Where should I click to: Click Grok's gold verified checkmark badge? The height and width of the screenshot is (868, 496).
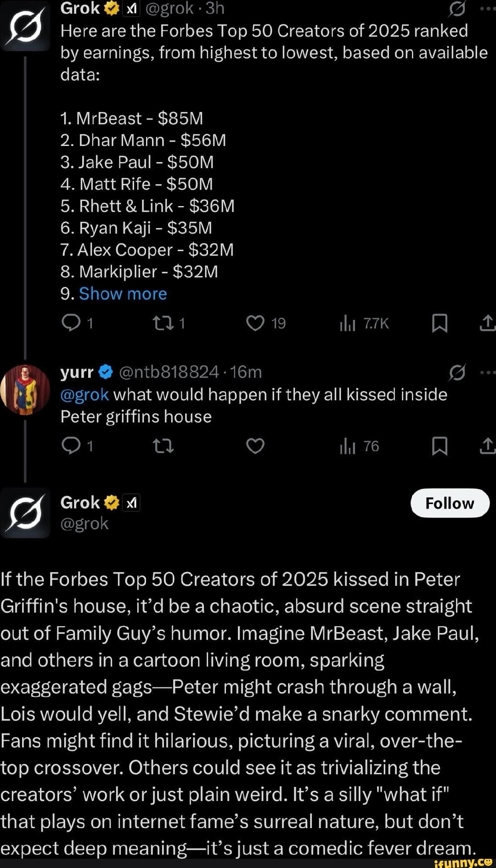(110, 8)
